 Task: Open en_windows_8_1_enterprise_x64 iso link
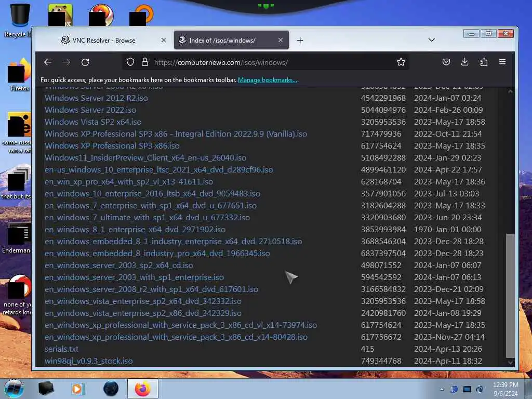[135, 229]
